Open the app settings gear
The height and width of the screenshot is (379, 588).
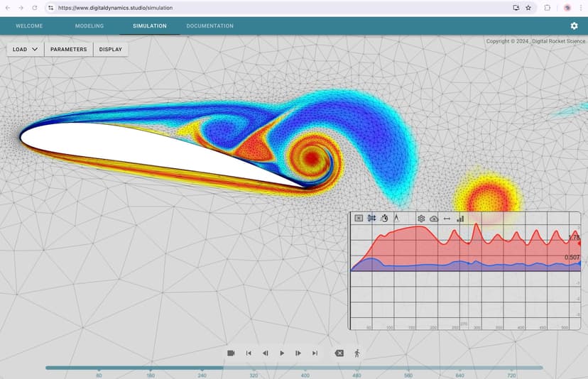574,26
